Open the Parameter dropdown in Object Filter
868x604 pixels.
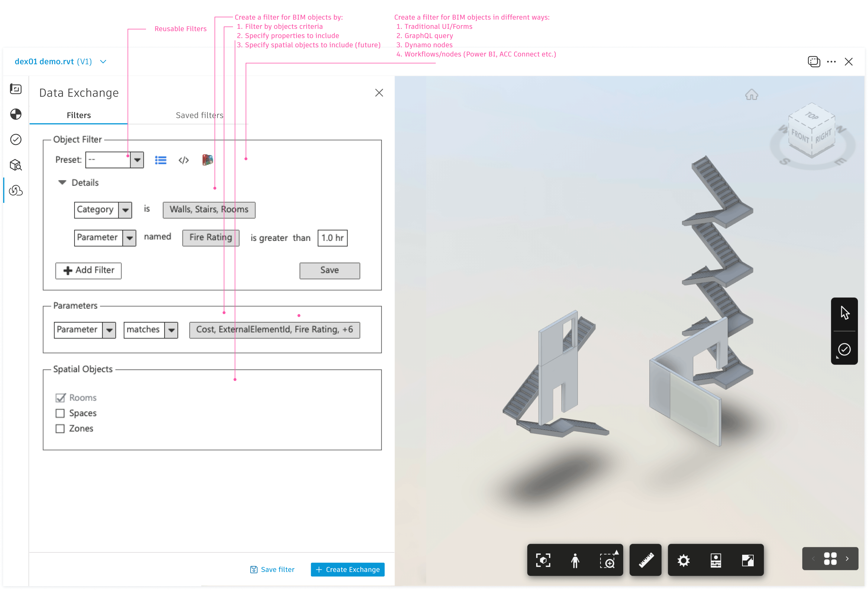(x=105, y=238)
